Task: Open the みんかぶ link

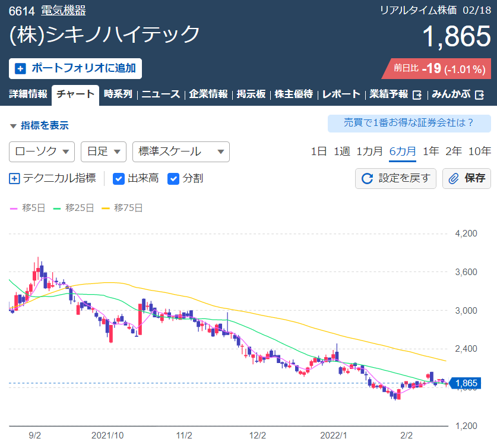Action: tap(451, 94)
